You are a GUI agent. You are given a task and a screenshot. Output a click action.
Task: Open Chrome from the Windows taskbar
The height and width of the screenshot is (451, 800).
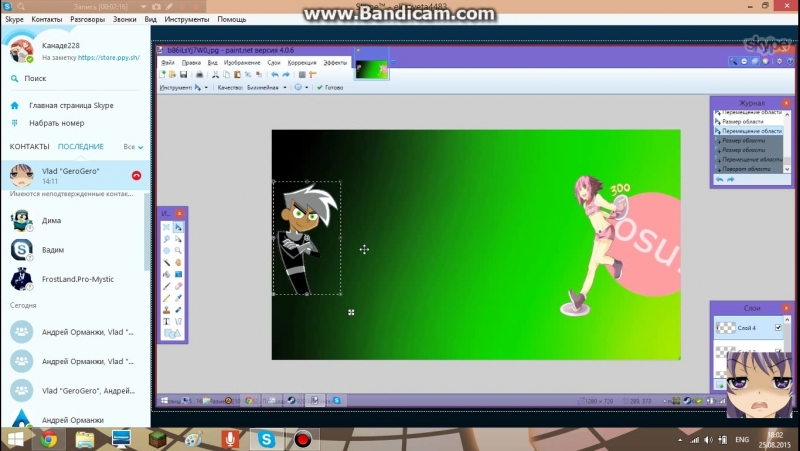pos(49,439)
